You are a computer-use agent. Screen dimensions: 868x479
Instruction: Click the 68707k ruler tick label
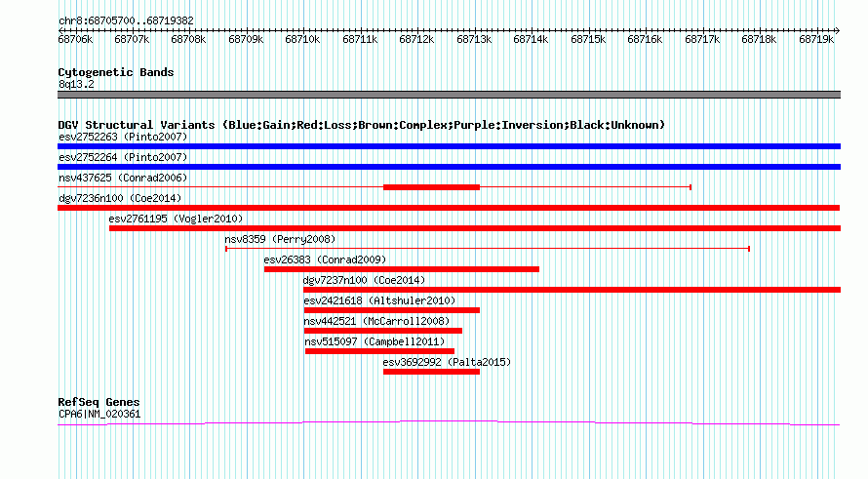click(132, 39)
